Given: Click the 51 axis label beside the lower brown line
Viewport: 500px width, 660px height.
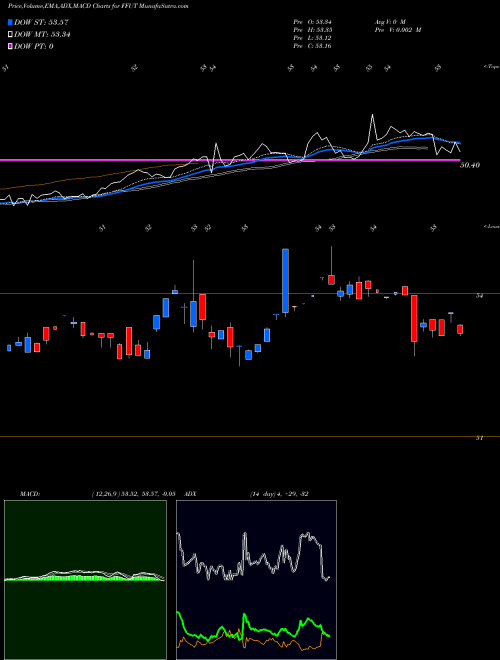Looking at the screenshot, I should pos(479,438).
